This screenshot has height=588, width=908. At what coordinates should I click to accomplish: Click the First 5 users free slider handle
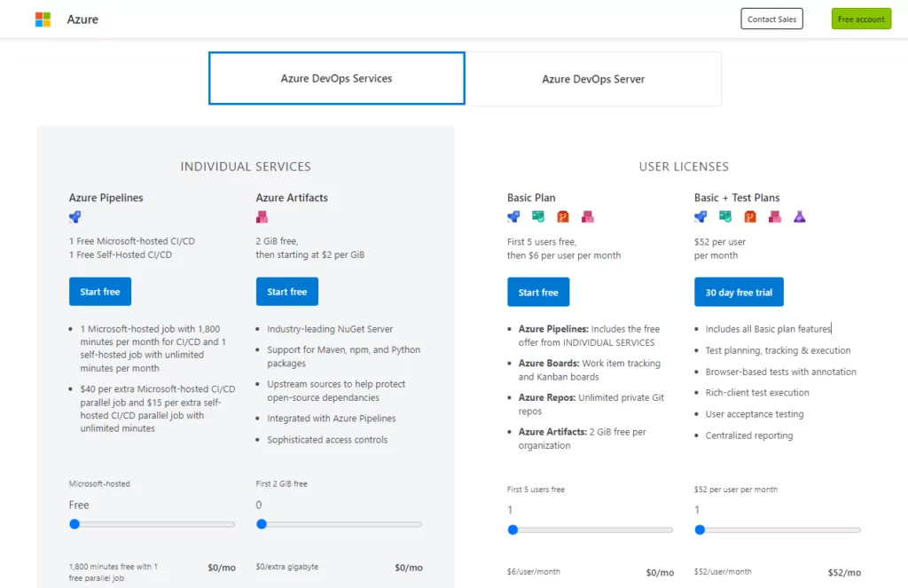[513, 530]
